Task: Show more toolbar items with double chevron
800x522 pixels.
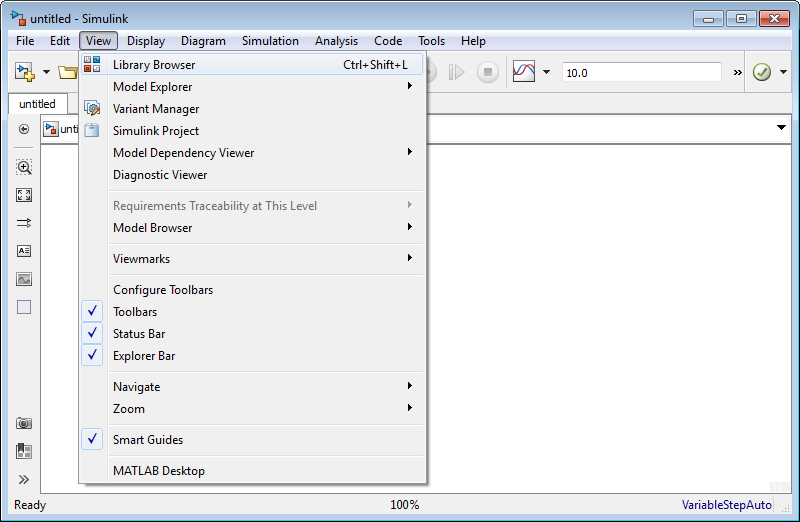Action: [x=737, y=72]
